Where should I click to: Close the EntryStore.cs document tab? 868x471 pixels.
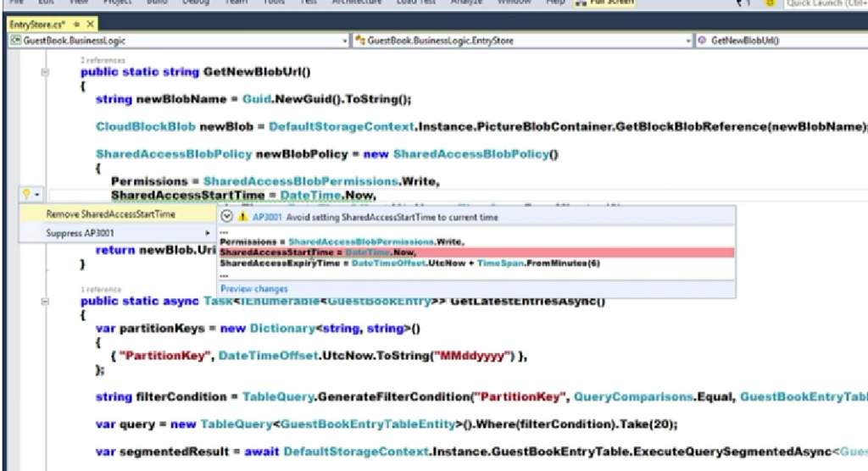point(91,25)
